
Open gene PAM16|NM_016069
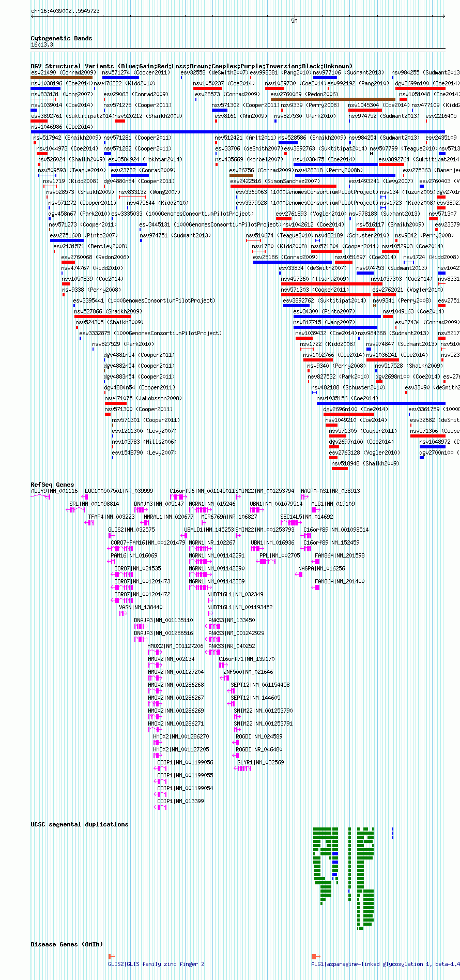[x=134, y=555]
